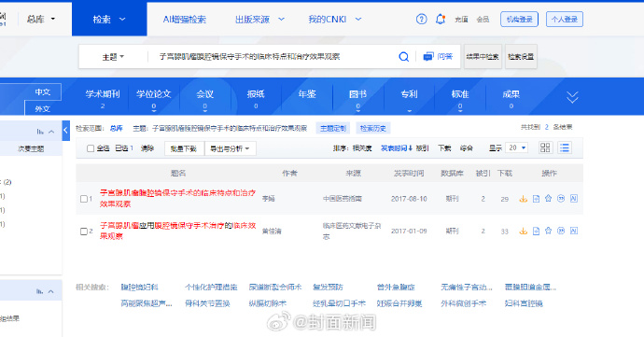Click related search 个性化护理措施
Image resolution: width=644 pixels, height=337 pixels.
211,288
